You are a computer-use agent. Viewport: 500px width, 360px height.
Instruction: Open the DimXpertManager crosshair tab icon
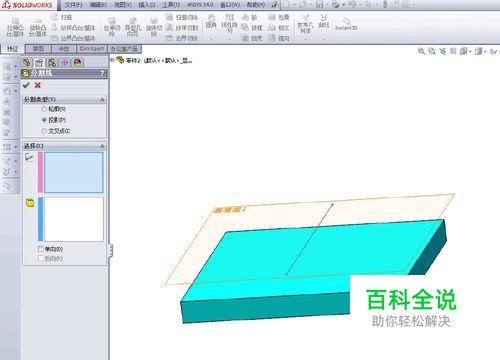point(65,62)
